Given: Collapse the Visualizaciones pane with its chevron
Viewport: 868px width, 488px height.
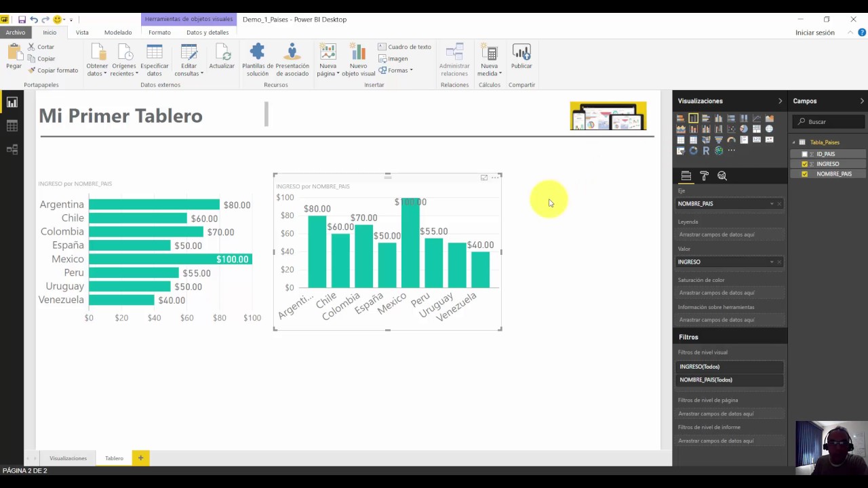Looking at the screenshot, I should coord(780,101).
